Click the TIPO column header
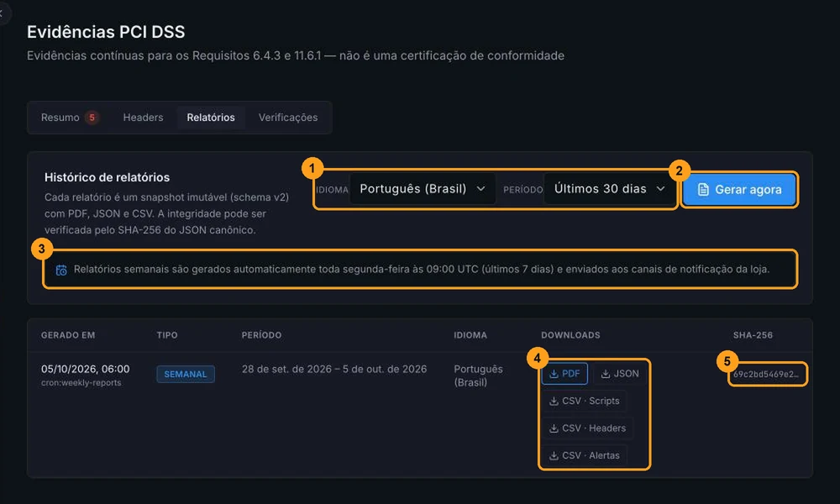Viewport: 840px width, 504px height. tap(167, 335)
